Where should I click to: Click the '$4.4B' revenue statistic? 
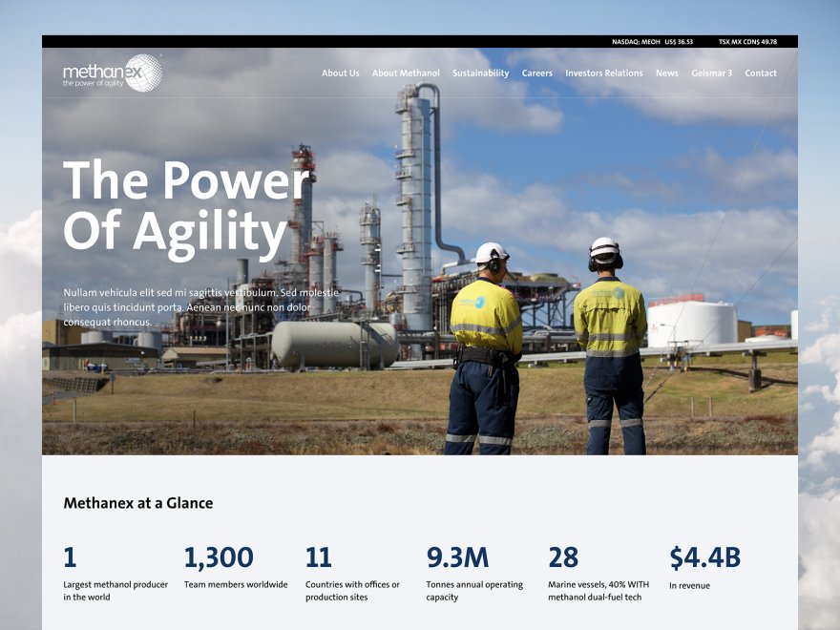pyautogui.click(x=706, y=557)
